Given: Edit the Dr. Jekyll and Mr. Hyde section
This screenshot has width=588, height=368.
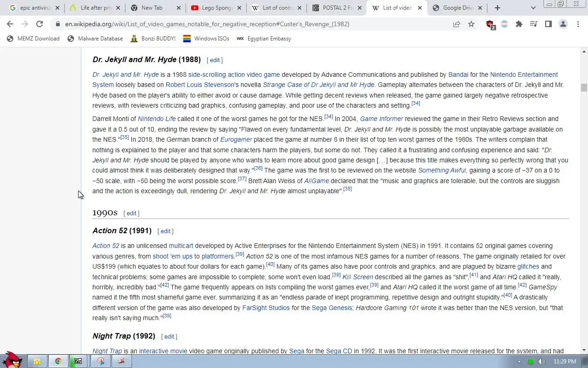Looking at the screenshot, I should pyautogui.click(x=215, y=60).
